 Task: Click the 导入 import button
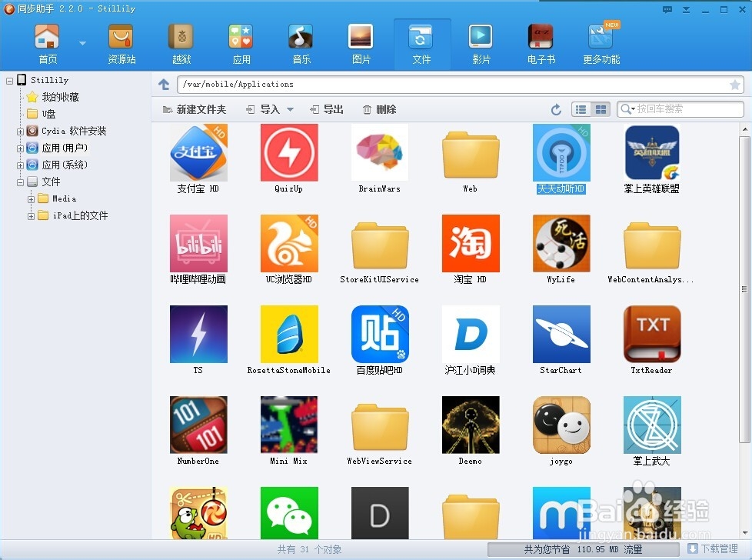263,109
